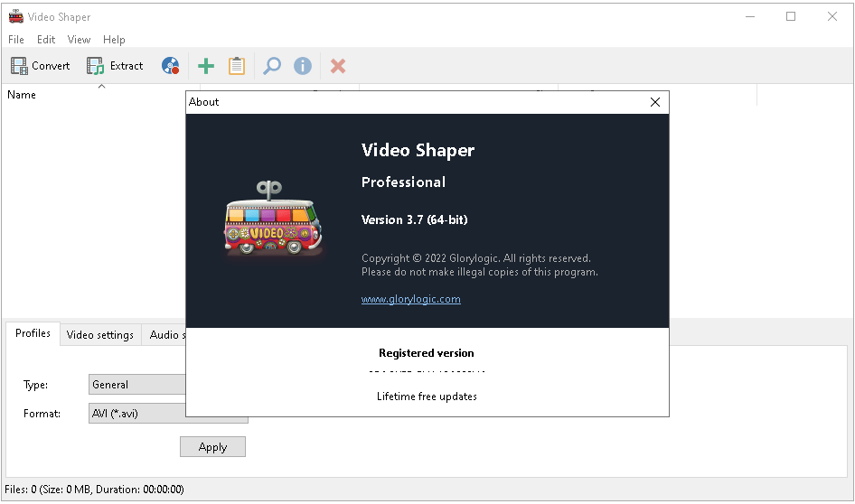Click the Extract audio toolbar button
This screenshot has height=504, width=855.
pos(115,66)
